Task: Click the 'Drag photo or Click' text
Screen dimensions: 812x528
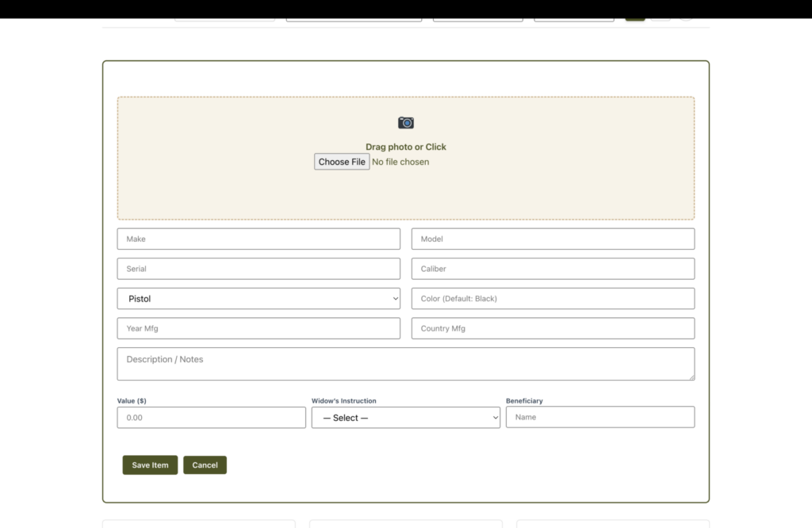Action: click(405, 147)
